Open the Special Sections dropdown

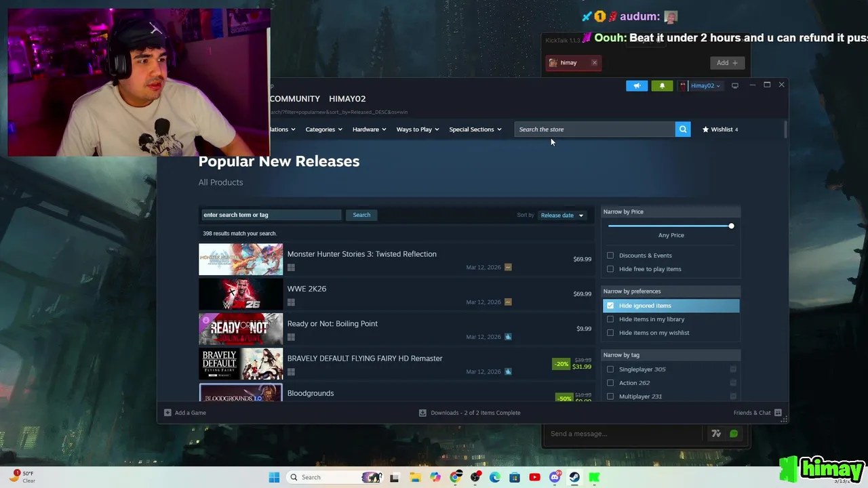pyautogui.click(x=475, y=129)
